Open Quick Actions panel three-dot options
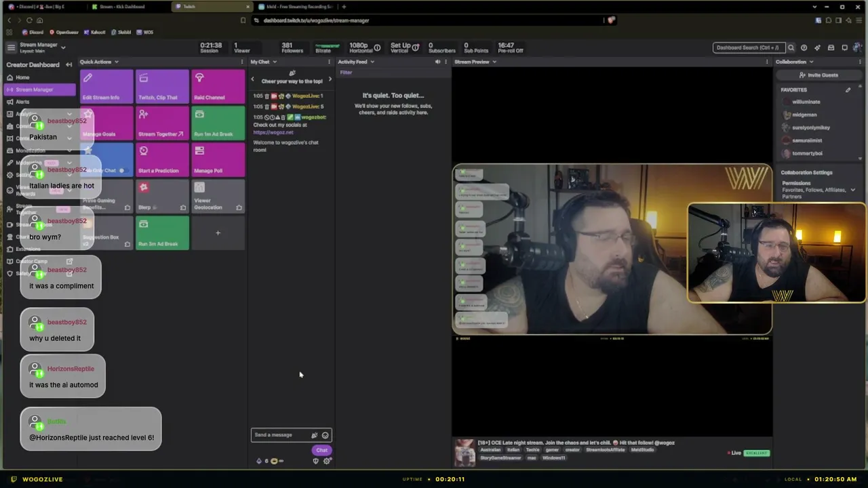Viewport: 868px width, 488px height. point(241,62)
